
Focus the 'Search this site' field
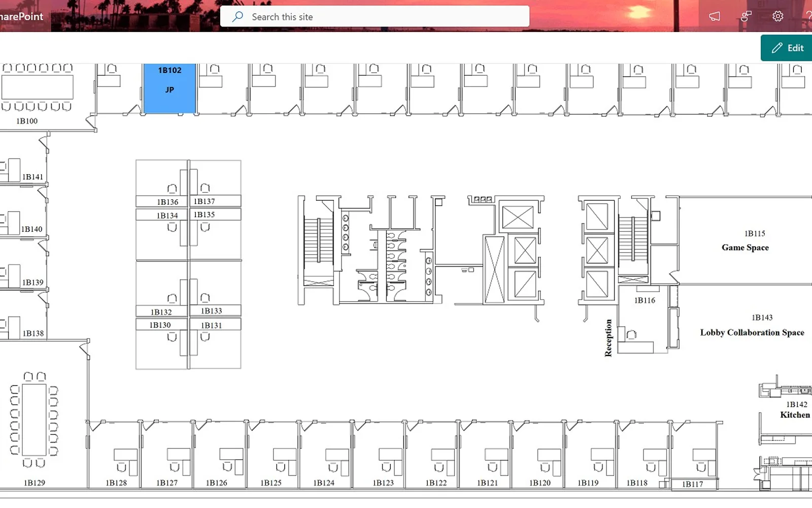pos(375,17)
